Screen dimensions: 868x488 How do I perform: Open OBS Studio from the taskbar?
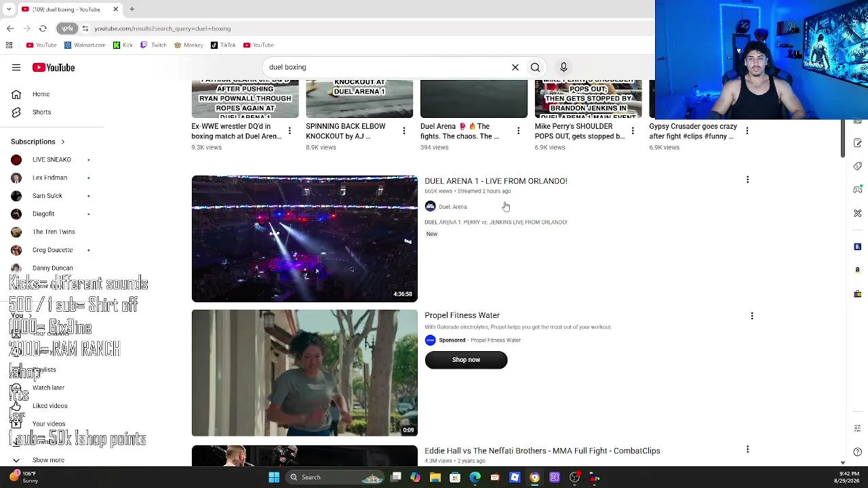(x=574, y=477)
